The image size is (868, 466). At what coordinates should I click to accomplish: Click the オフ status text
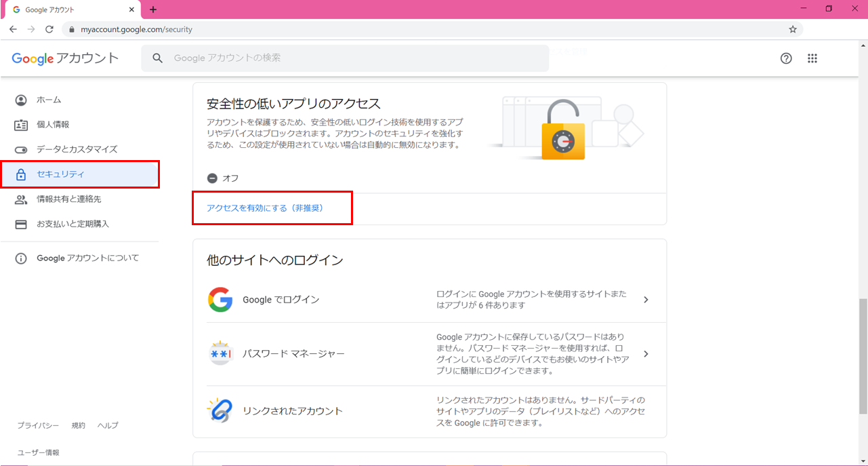click(230, 178)
